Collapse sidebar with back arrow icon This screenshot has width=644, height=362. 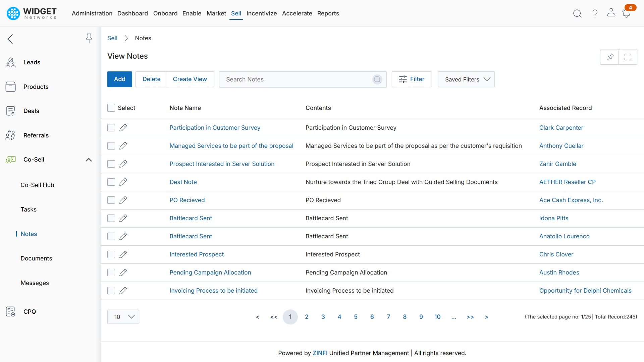pyautogui.click(x=10, y=39)
